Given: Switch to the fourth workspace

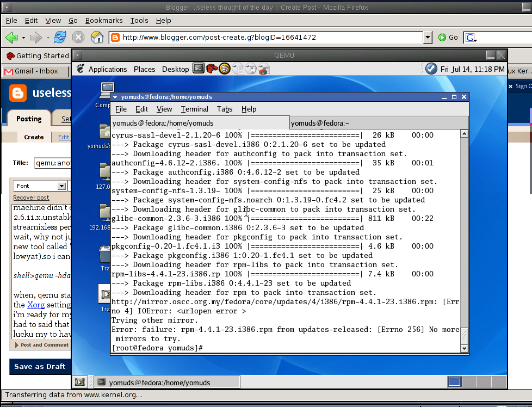Looking at the screenshot, I should point(498,382).
